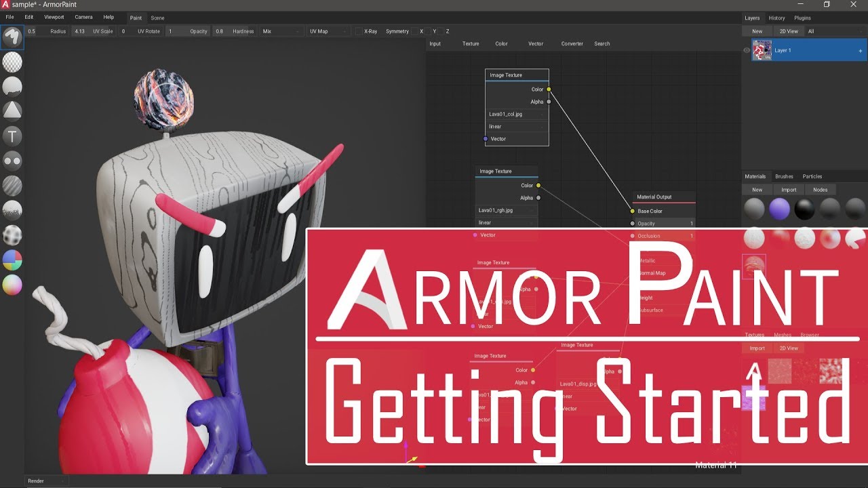This screenshot has height=488, width=868.
Task: Switch to the History tab
Action: point(777,18)
